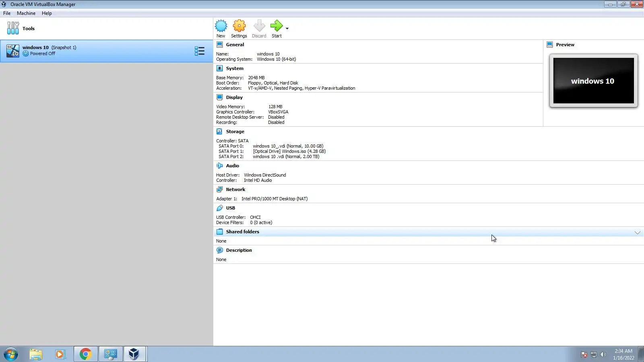Click the Base Memory 2048 MB value

[x=256, y=78]
